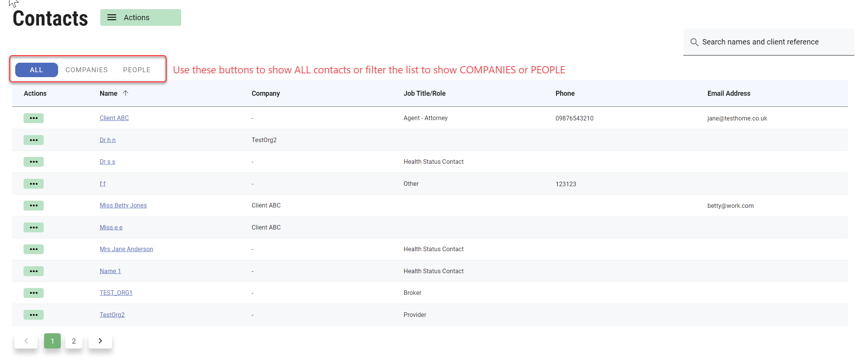Open the Client ABC contact link
The height and width of the screenshot is (361, 868).
pos(114,118)
